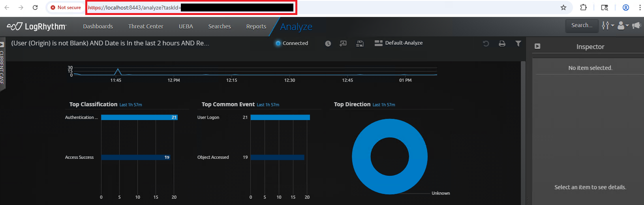Screen dimensions: 644x205
Task: Open the filter funnel icon
Action: click(x=518, y=43)
